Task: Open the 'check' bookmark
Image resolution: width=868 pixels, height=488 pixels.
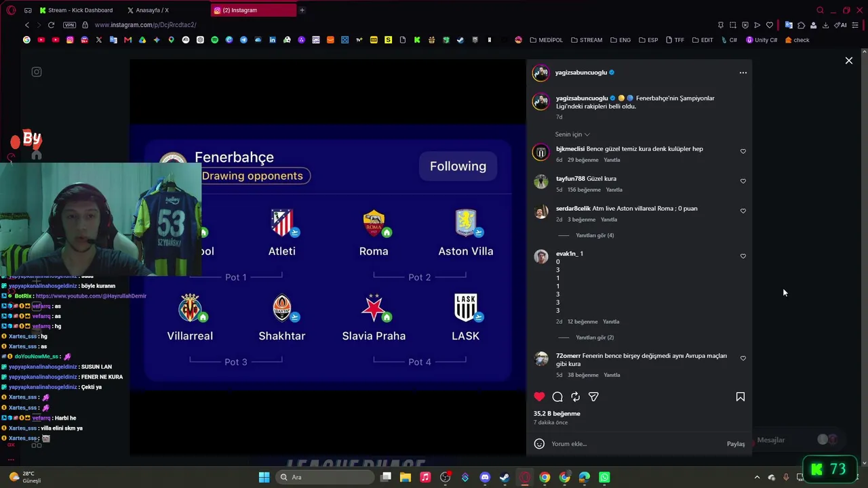Action: [797, 40]
